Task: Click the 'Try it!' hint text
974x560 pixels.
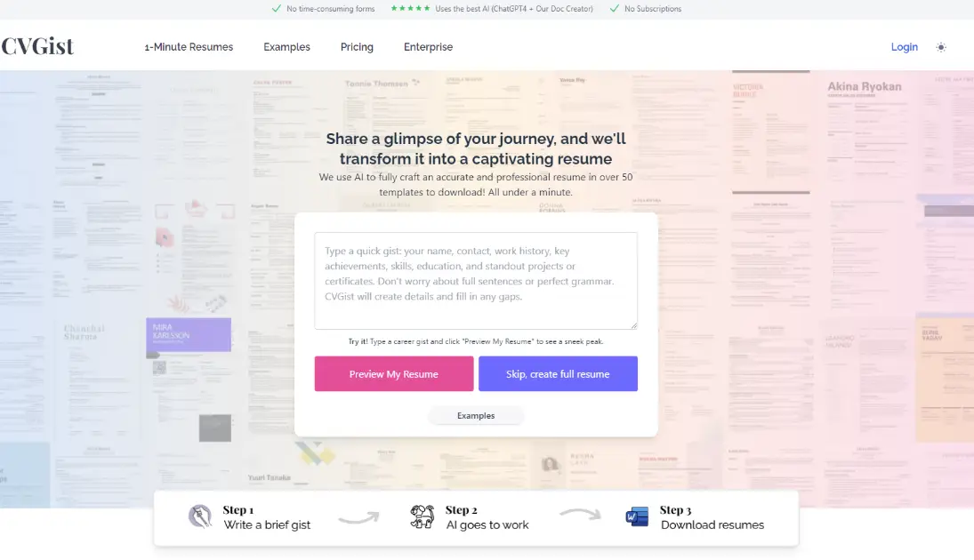Action: pos(476,341)
